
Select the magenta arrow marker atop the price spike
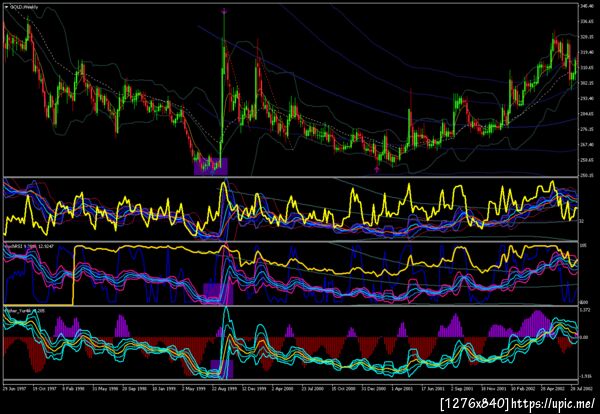click(224, 11)
